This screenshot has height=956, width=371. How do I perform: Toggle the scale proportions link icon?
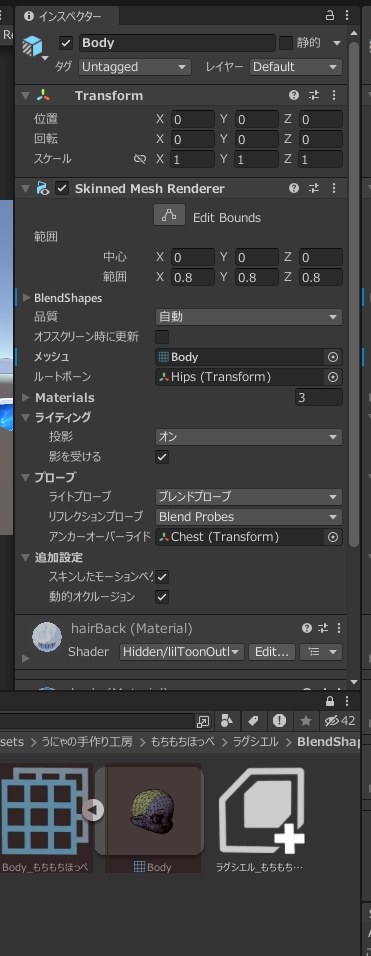140,159
